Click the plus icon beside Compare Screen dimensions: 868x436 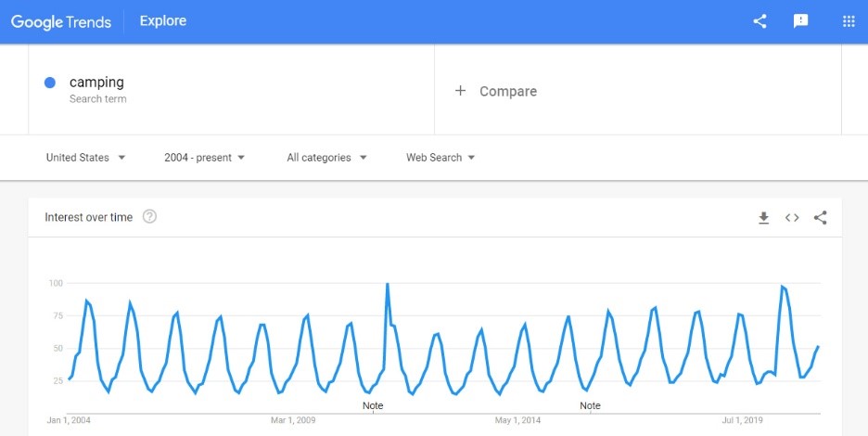[x=460, y=91]
